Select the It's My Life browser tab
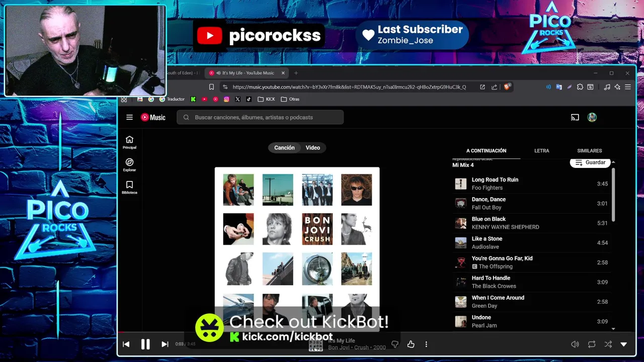Viewport: 644px width, 362px height. [x=248, y=73]
